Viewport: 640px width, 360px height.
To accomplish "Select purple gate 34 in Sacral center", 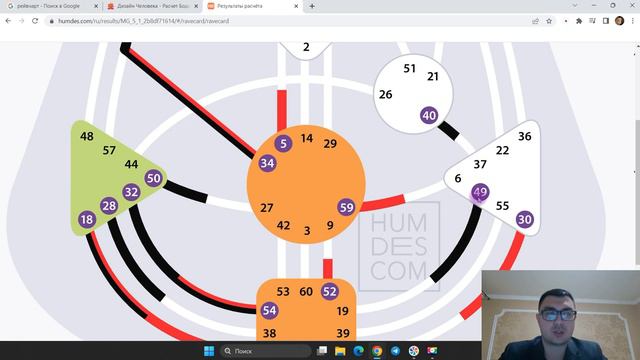I will point(267,163).
